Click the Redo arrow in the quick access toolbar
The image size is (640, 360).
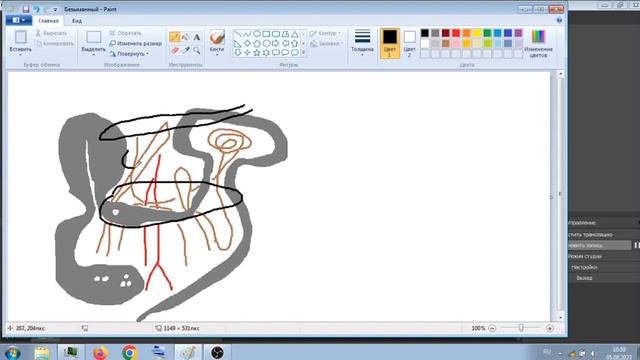tap(47, 9)
